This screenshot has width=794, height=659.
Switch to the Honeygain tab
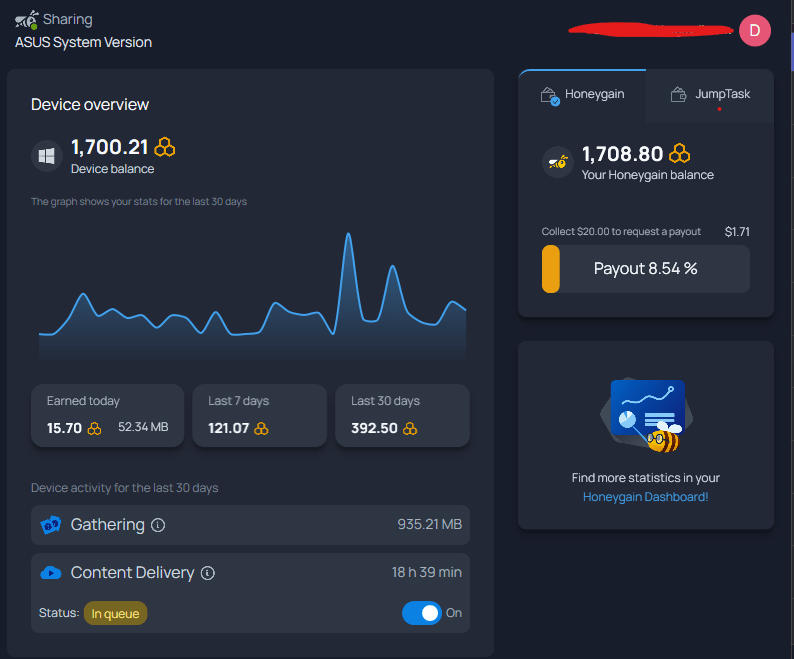[x=582, y=95]
